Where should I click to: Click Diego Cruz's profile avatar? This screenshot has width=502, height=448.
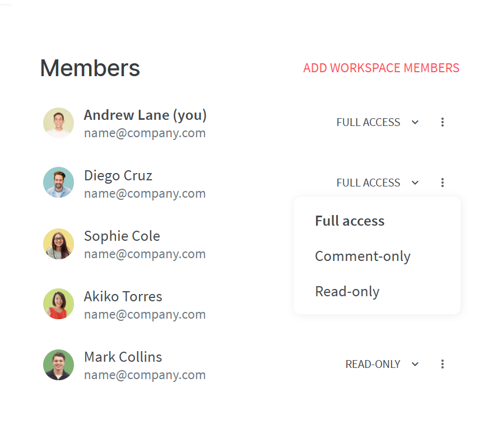[x=59, y=183]
